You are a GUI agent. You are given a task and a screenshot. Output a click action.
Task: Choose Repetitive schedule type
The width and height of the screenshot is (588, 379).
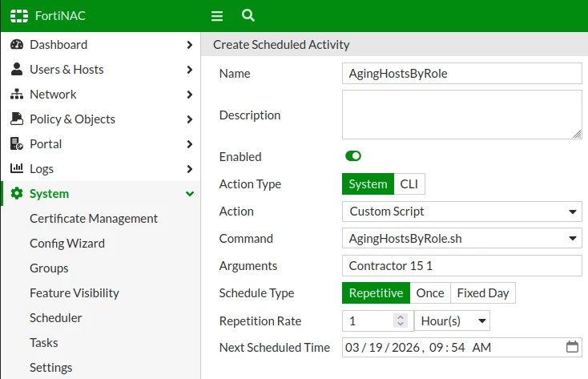pos(377,292)
